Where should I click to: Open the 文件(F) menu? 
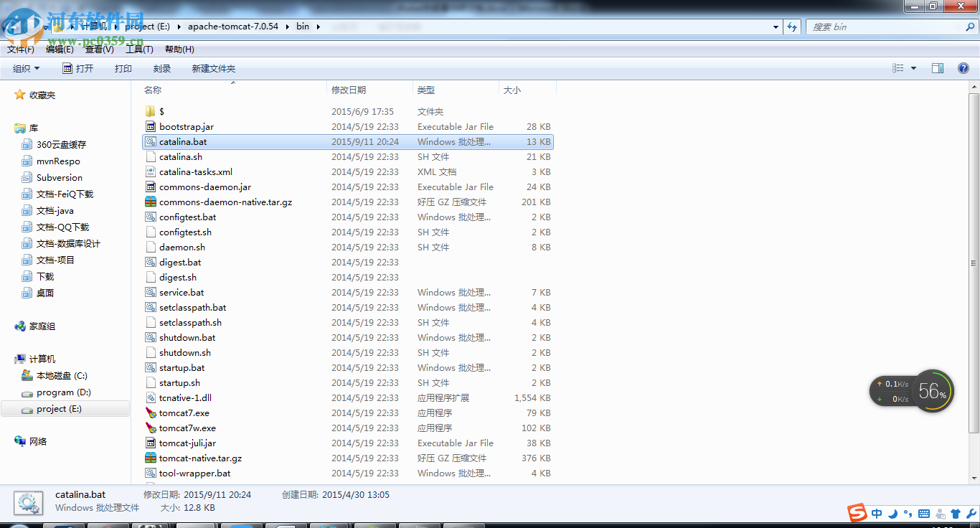tap(21, 49)
